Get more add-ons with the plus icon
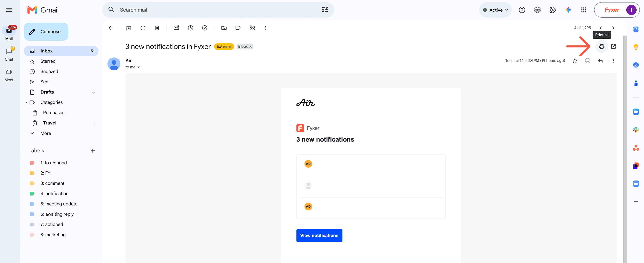 click(x=636, y=202)
